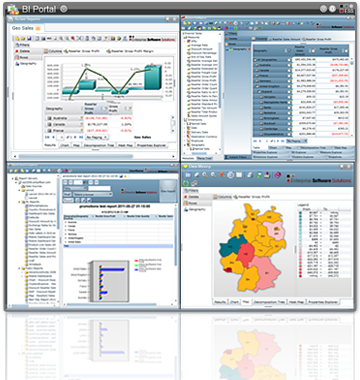
Task: Click Instant Filters button in top-right window
Action: (x=238, y=157)
